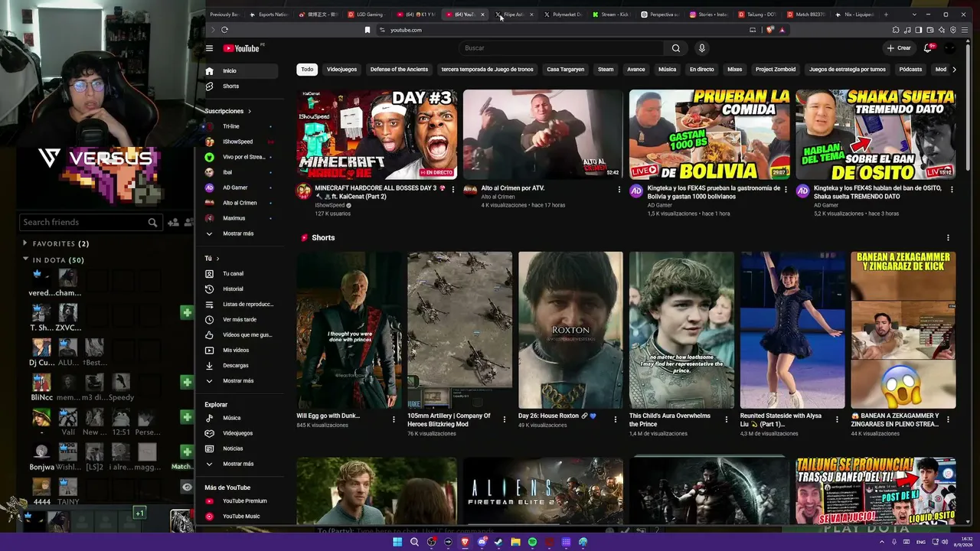The image size is (980, 551).
Task: Open Tu canal in the sidebar
Action: (x=240, y=274)
